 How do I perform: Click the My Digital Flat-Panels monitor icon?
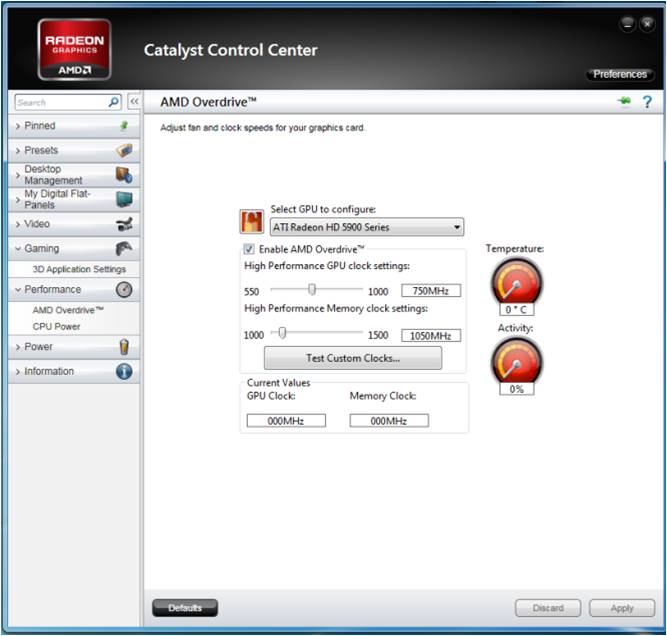point(124,199)
